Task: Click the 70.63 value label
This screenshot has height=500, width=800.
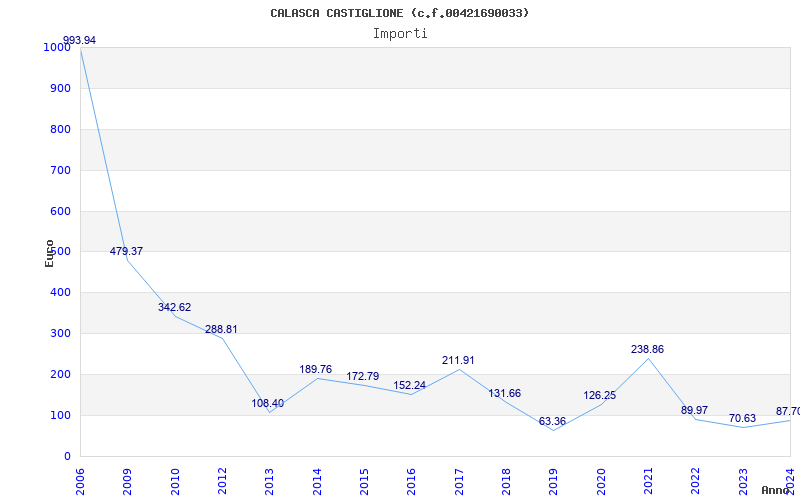Action: [x=742, y=418]
